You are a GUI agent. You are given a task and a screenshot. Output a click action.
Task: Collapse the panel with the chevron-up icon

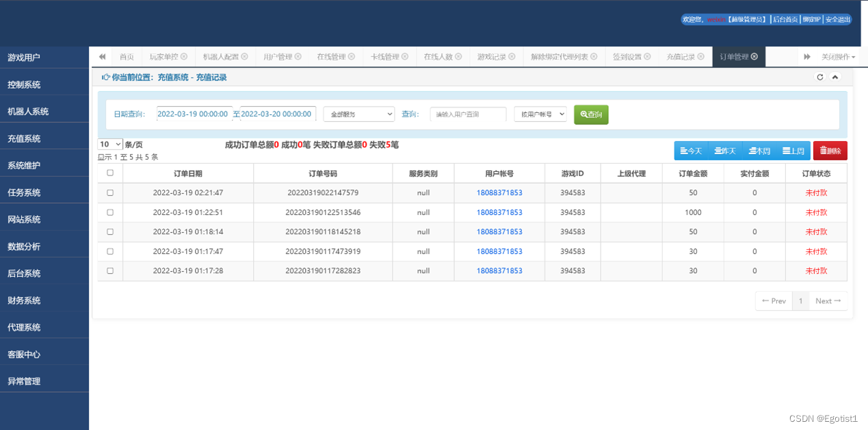tap(835, 77)
